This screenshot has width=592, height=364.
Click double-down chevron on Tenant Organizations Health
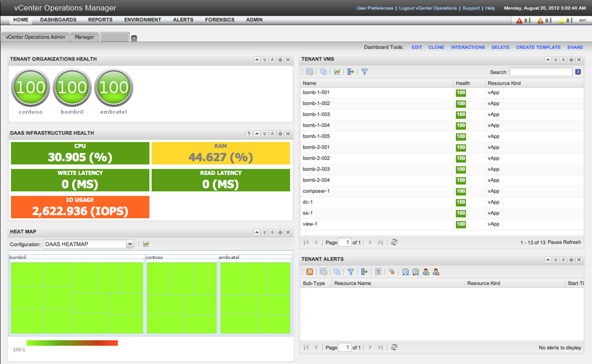click(x=265, y=60)
